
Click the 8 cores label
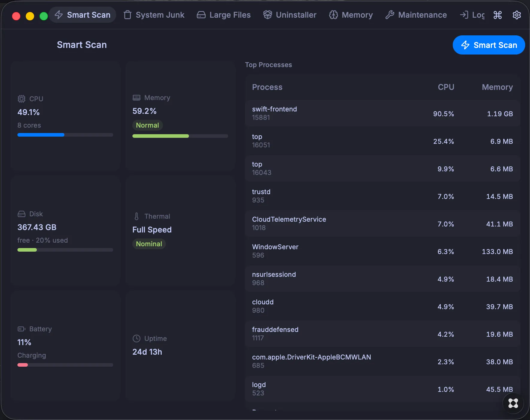tap(29, 125)
